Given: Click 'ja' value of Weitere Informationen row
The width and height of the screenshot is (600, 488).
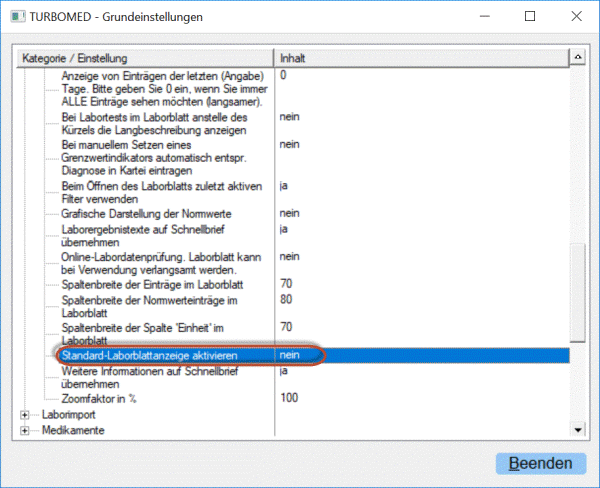Looking at the screenshot, I should pyautogui.click(x=284, y=371).
